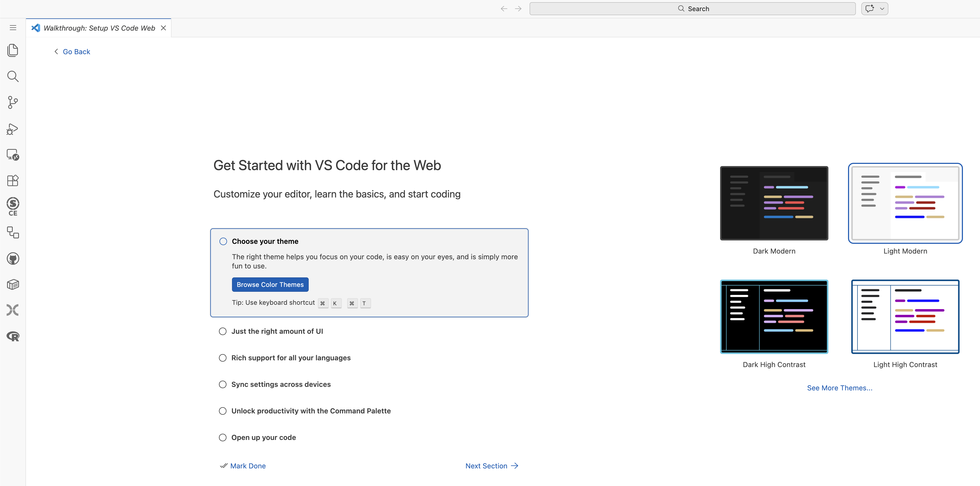Go to the Next Section
The height and width of the screenshot is (486, 980).
(x=492, y=466)
